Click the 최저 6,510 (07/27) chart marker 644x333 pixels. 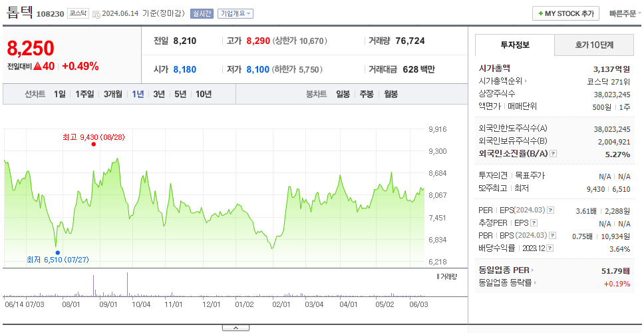pyautogui.click(x=57, y=252)
